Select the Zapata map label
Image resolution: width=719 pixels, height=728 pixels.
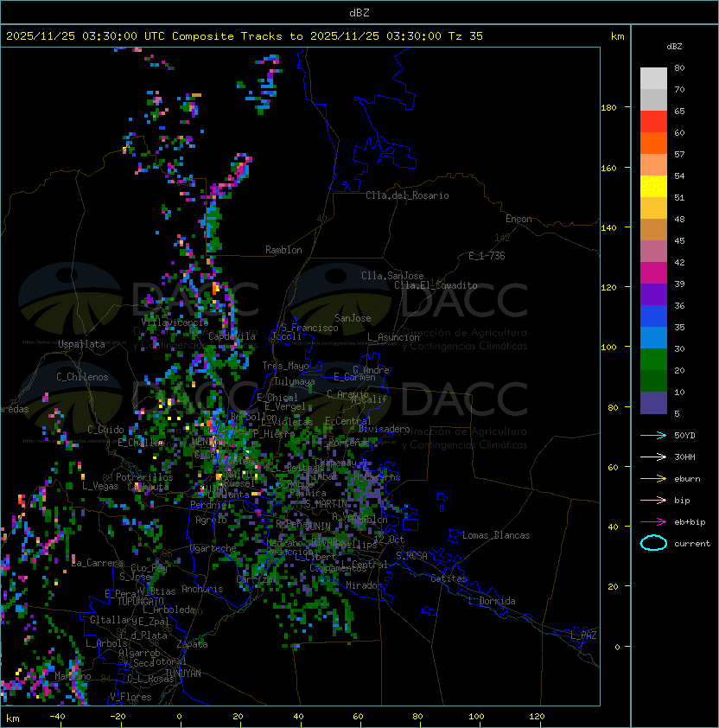pyautogui.click(x=192, y=644)
